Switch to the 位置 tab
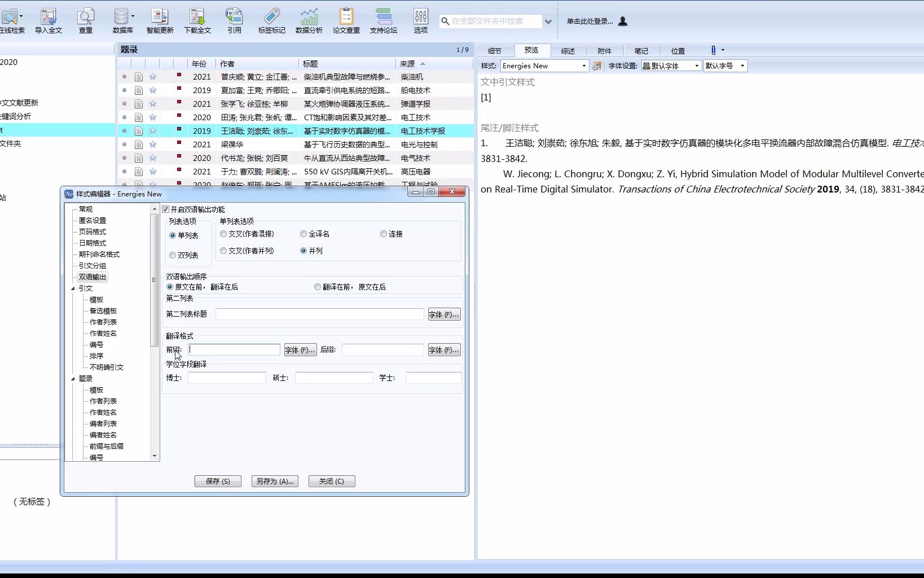924x578 pixels. pyautogui.click(x=678, y=51)
